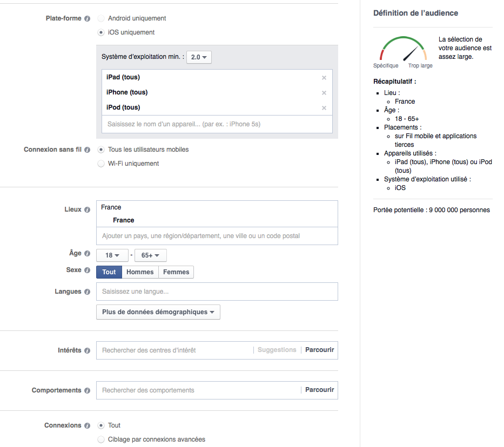Delete iPod (tous) from the devices
The height and width of the screenshot is (447, 504).
[324, 108]
